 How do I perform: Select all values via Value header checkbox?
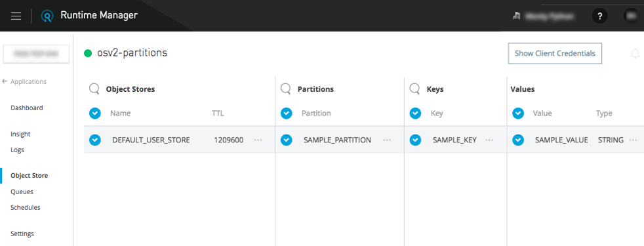[x=518, y=113]
